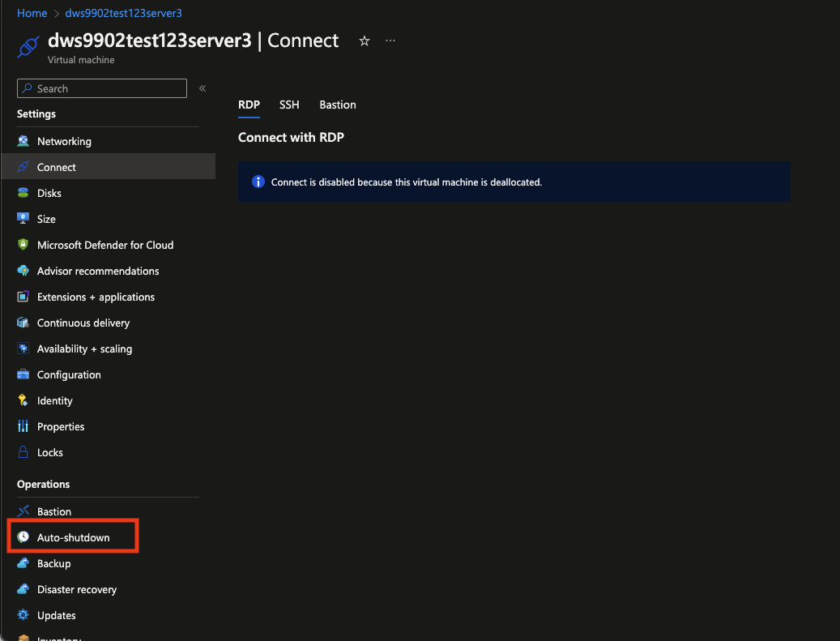Screen dimensions: 840x641
Task: Switch to the Bastion tab
Action: (338, 105)
